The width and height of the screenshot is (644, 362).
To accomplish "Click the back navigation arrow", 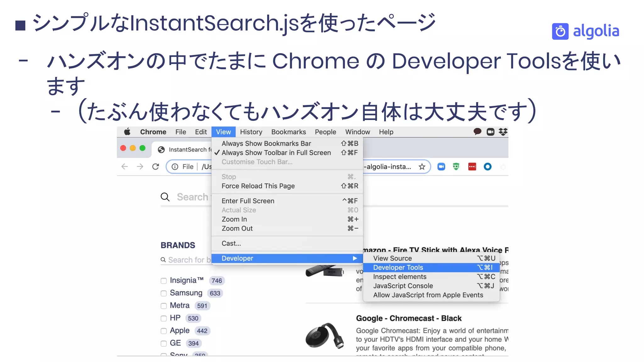I will [x=125, y=167].
